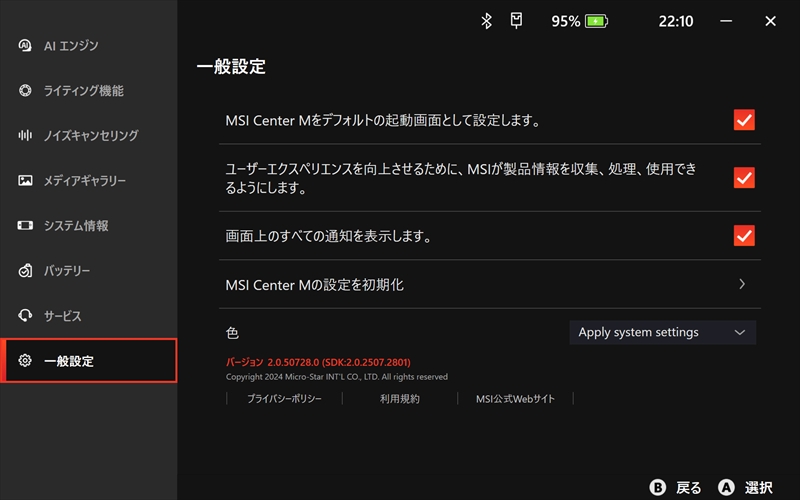The height and width of the screenshot is (500, 800).
Task: Open the 利用規約 link
Action: [x=399, y=398]
